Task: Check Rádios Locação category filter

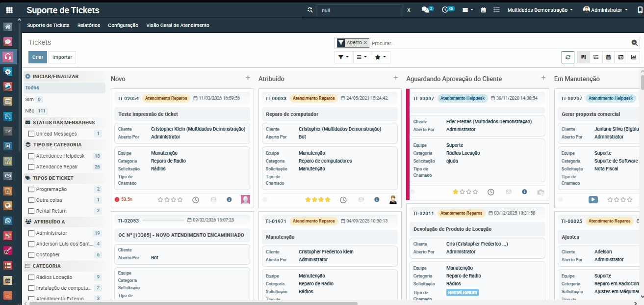Action: click(31, 277)
